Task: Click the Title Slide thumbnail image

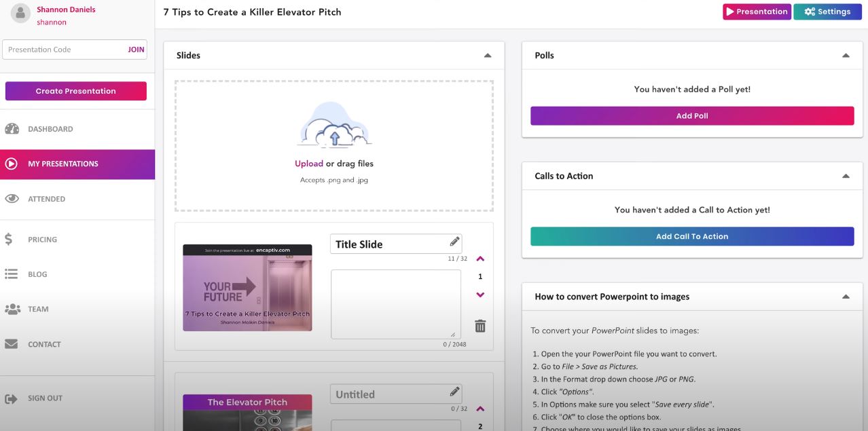Action: click(247, 288)
